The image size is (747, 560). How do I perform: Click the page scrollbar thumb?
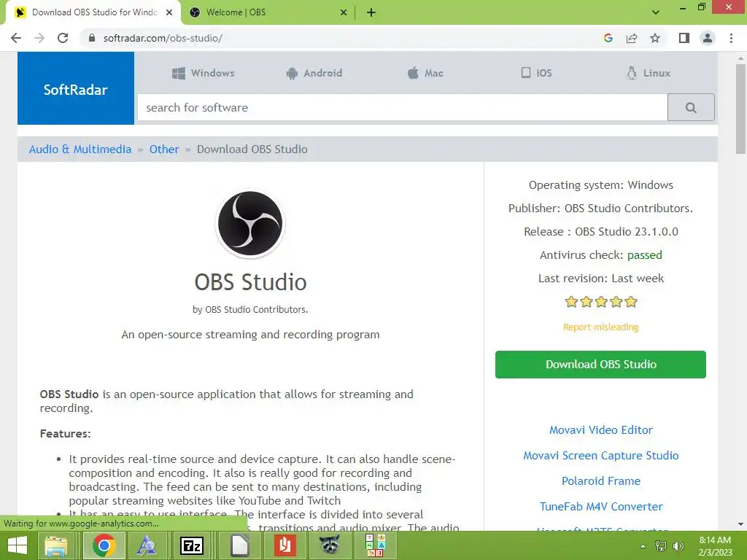point(740,109)
